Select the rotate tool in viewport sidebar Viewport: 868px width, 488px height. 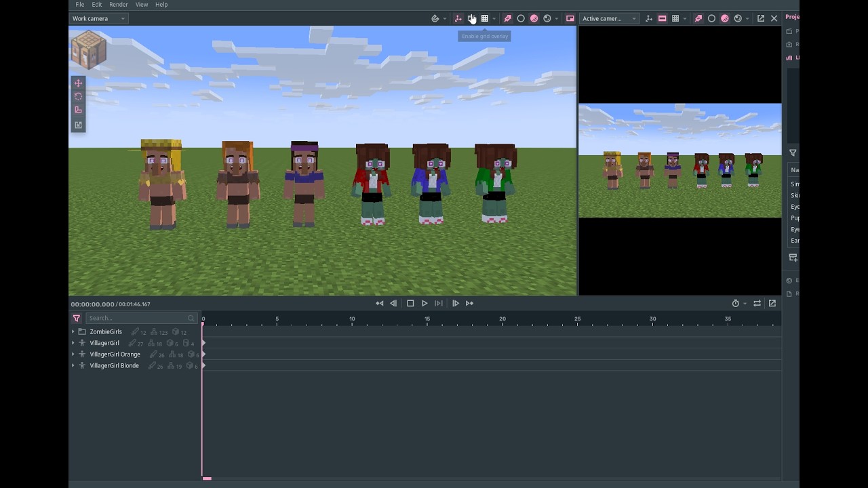(78, 96)
